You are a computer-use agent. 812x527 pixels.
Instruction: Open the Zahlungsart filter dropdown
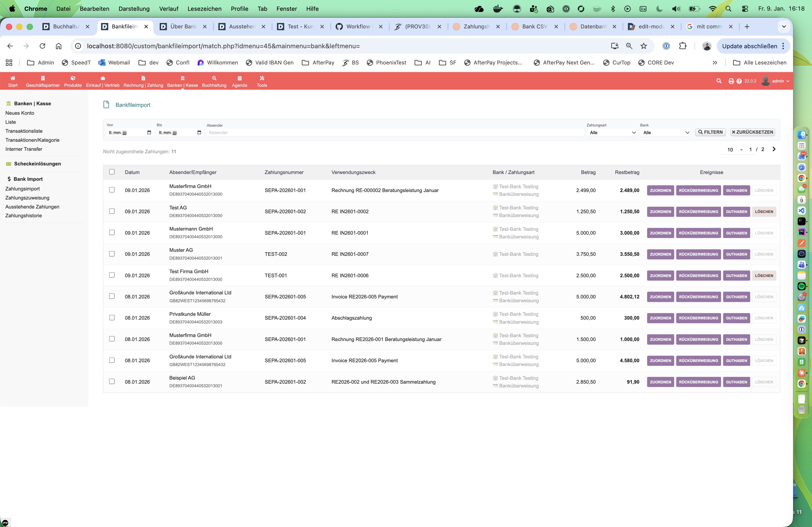click(612, 133)
